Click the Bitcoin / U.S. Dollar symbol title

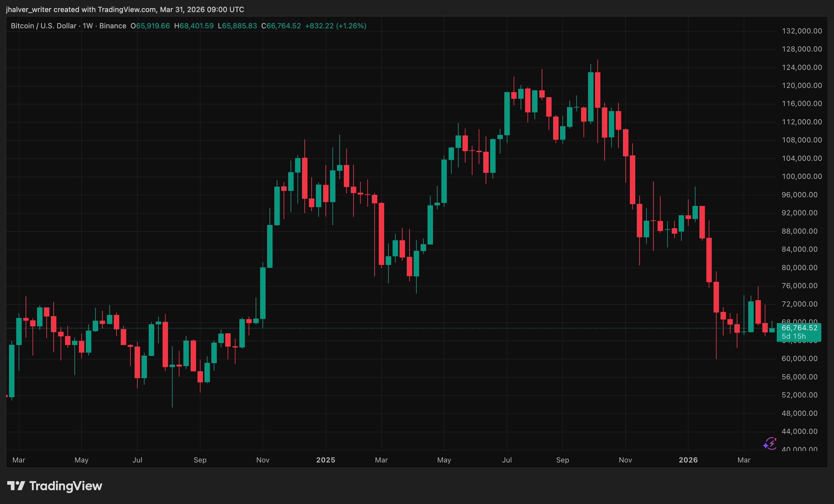(x=43, y=26)
